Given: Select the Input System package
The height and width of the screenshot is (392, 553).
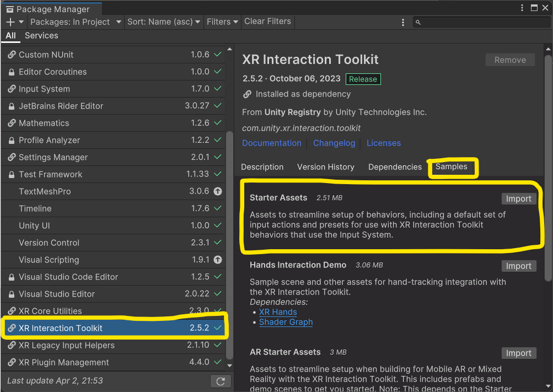Looking at the screenshot, I should click(x=113, y=89).
